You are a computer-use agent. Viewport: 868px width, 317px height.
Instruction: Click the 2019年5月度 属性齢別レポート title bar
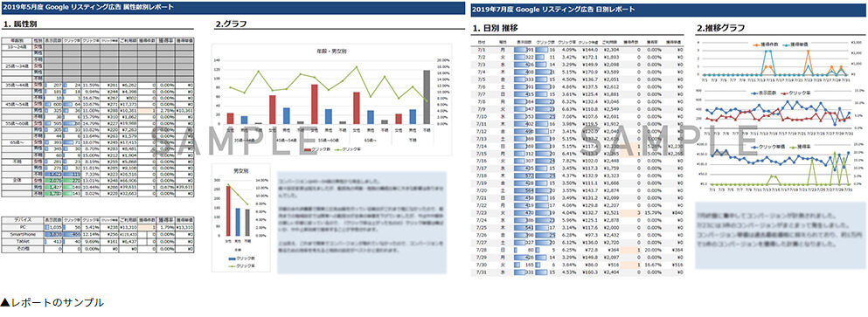(x=232, y=7)
